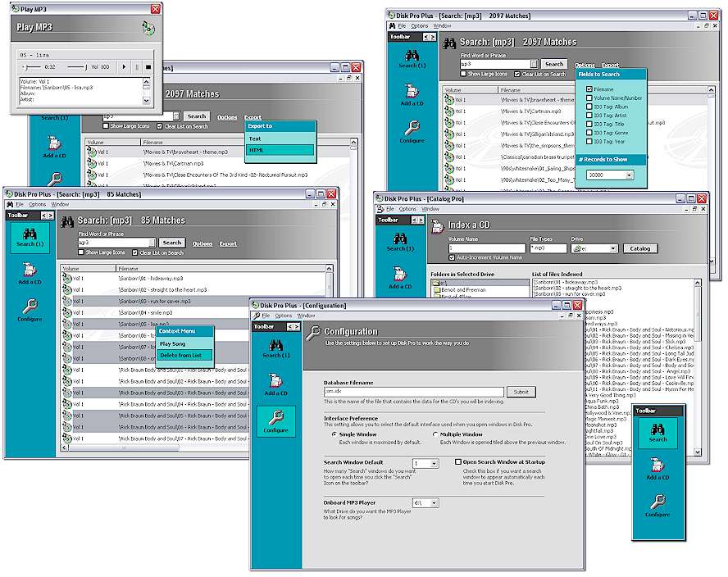Screen dimensions: 728x577
Task: Open the Search Window Default dropdown
Action: pyautogui.click(x=434, y=464)
